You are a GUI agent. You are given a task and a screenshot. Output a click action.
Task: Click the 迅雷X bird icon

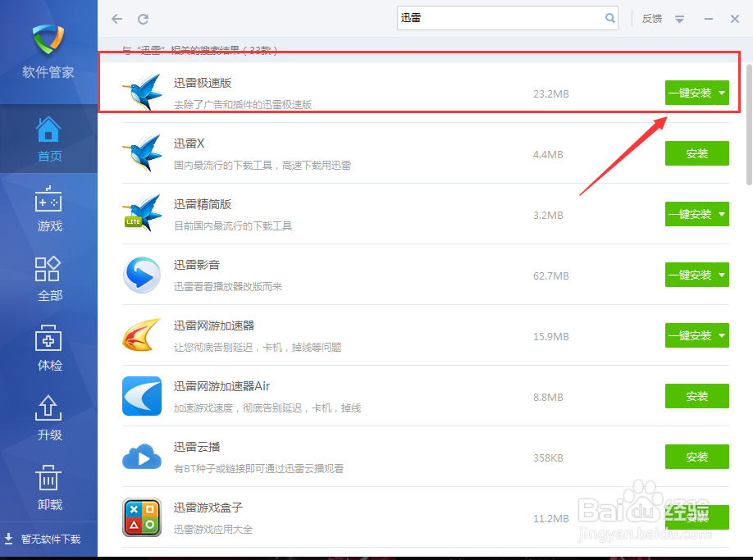pyautogui.click(x=142, y=153)
